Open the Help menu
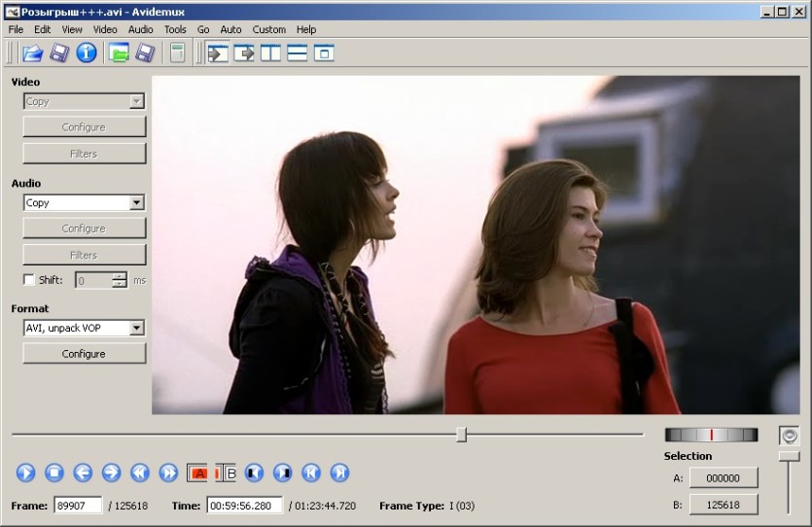812x527 pixels. pyautogui.click(x=306, y=29)
